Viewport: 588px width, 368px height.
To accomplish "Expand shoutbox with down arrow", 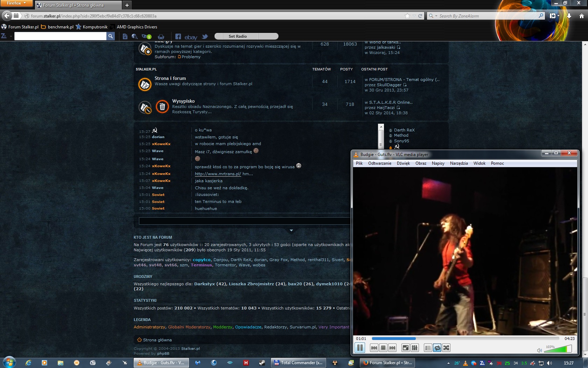I will [291, 230].
